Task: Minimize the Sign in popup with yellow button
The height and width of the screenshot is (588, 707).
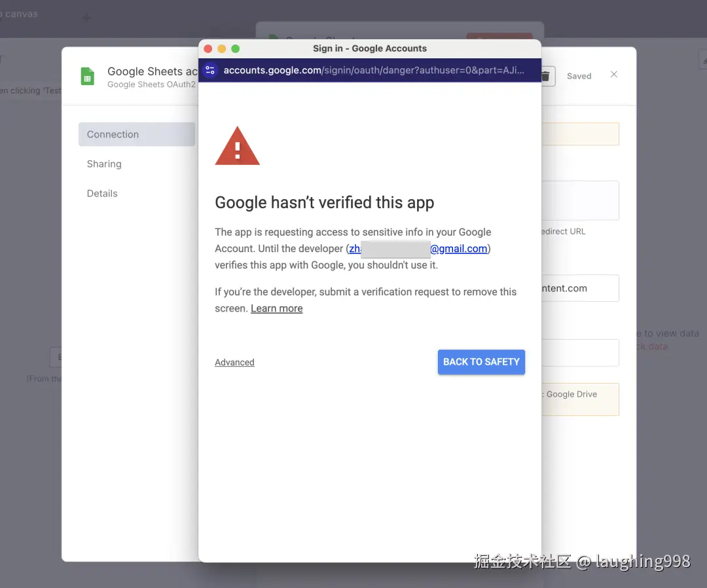Action: (222, 48)
